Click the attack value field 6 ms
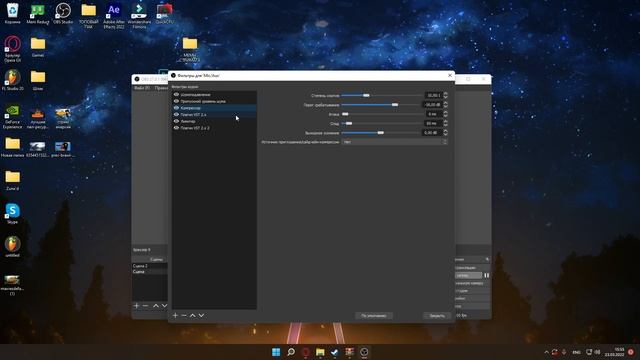 433,114
